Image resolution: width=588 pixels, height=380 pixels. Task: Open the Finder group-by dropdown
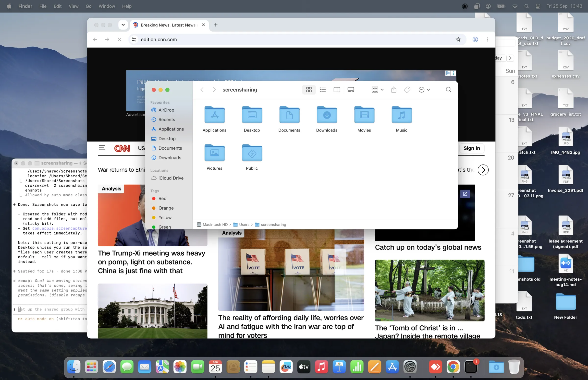point(378,90)
